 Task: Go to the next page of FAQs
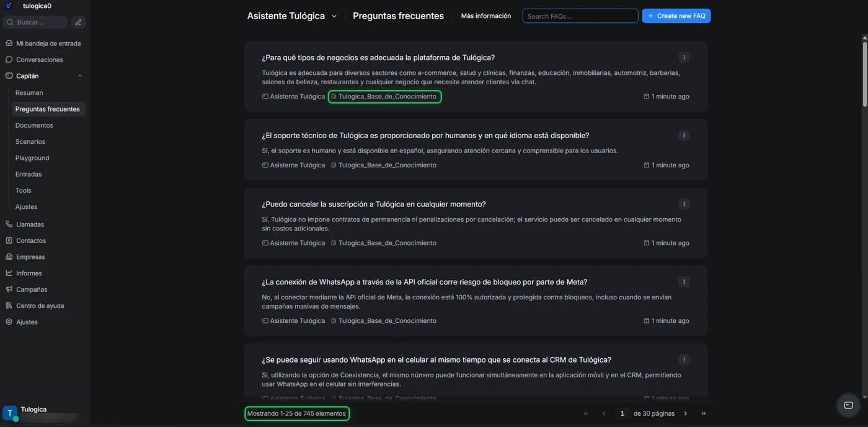click(686, 413)
